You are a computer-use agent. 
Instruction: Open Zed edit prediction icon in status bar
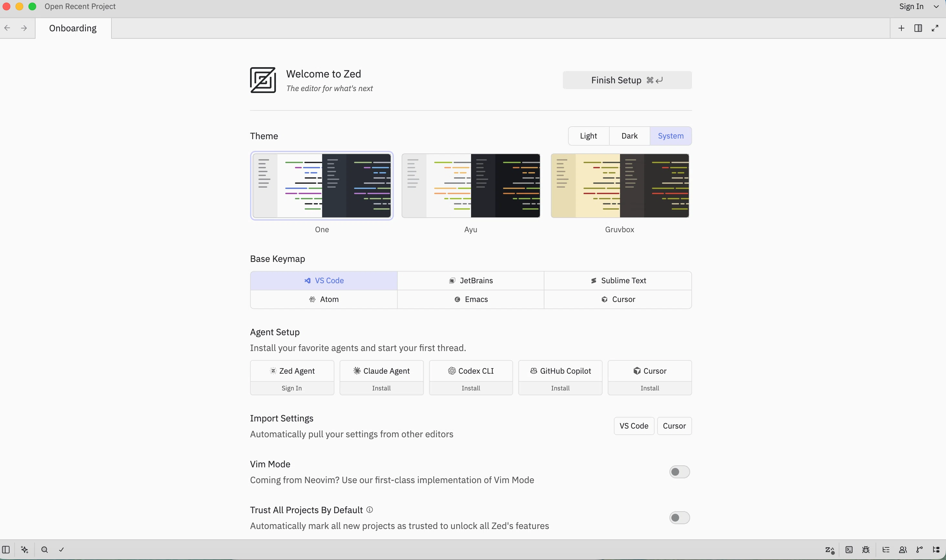[x=830, y=550]
